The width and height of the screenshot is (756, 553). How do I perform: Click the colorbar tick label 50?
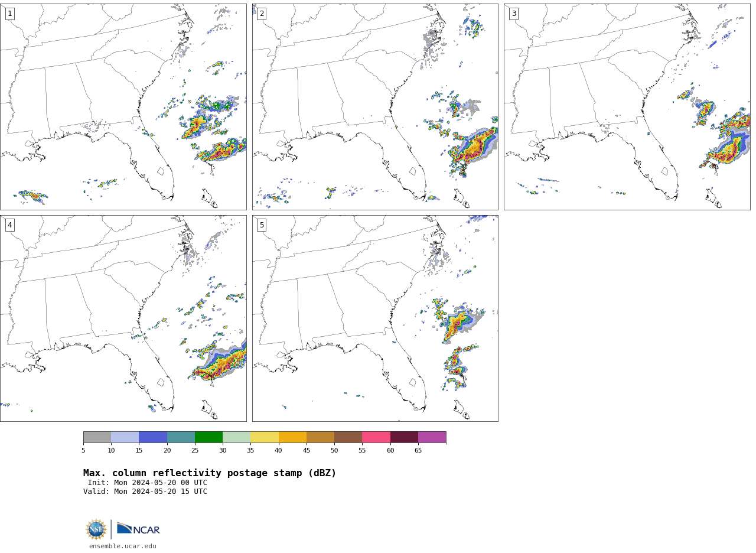[x=334, y=451]
